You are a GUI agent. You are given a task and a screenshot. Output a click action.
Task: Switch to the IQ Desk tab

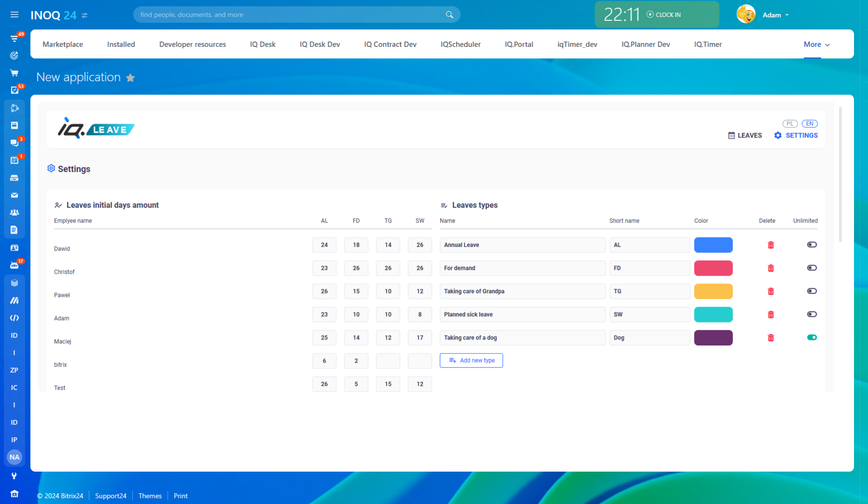pos(262,44)
